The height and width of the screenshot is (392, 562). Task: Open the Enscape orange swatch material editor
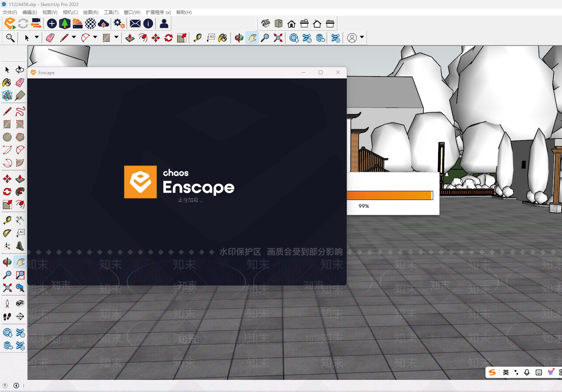pyautogui.click(x=78, y=24)
